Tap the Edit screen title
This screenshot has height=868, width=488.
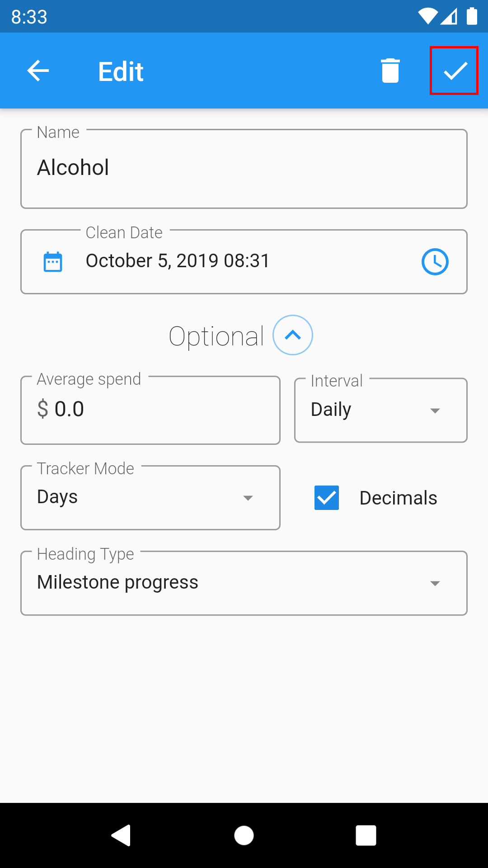(121, 71)
